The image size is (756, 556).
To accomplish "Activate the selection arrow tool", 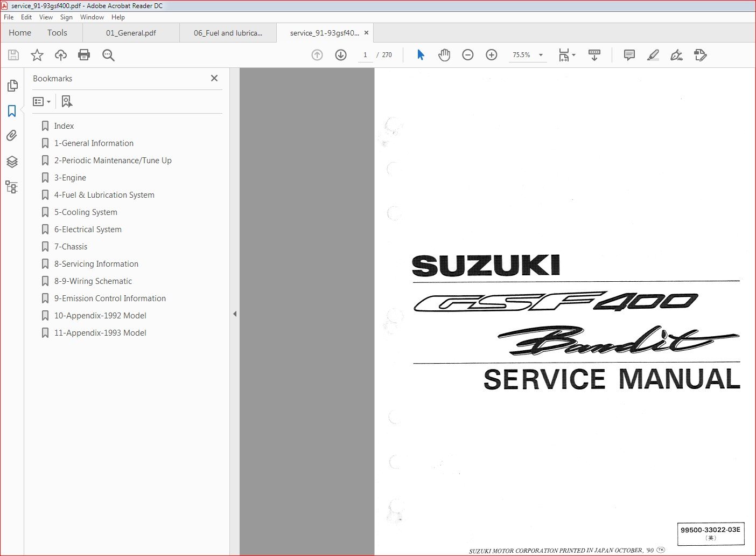I will click(x=421, y=55).
